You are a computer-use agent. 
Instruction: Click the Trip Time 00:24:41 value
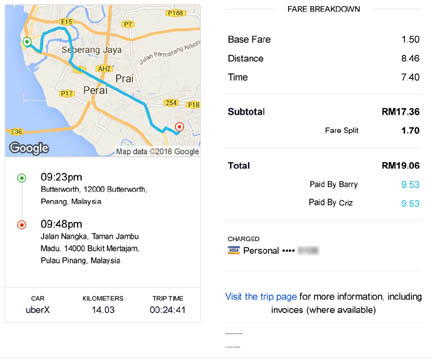pos(168,310)
